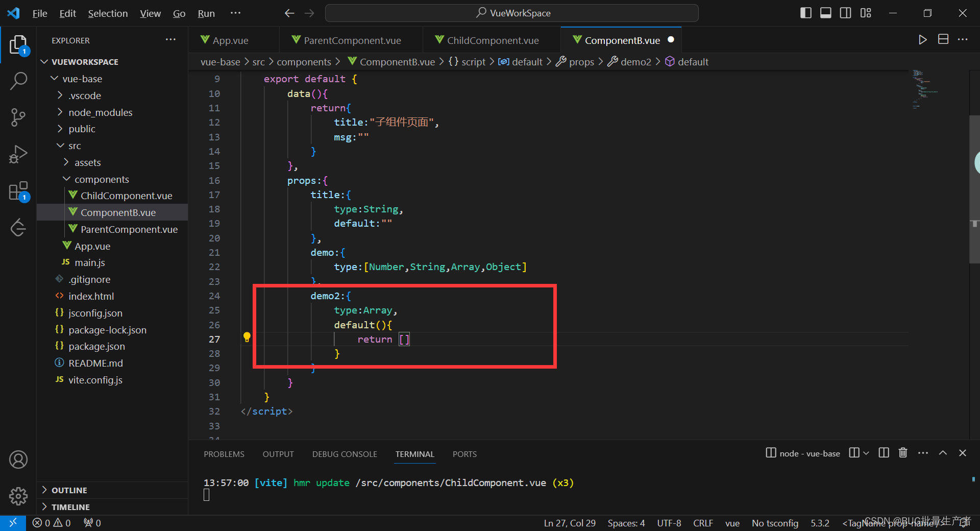This screenshot has width=980, height=531.
Task: Change end of line CRLF setting
Action: 703,523
